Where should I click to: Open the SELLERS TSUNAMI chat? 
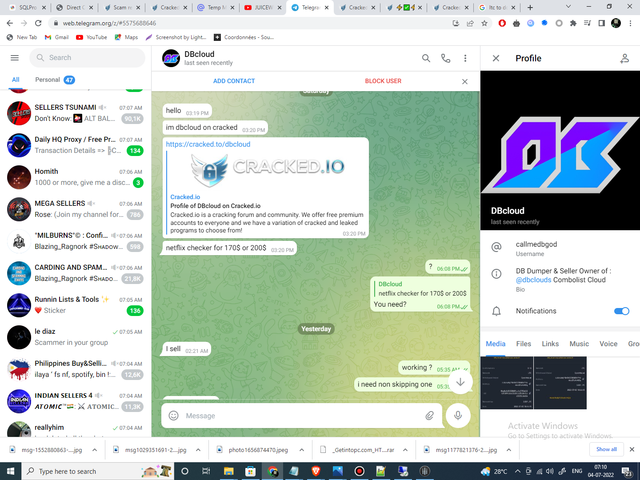(x=76, y=113)
